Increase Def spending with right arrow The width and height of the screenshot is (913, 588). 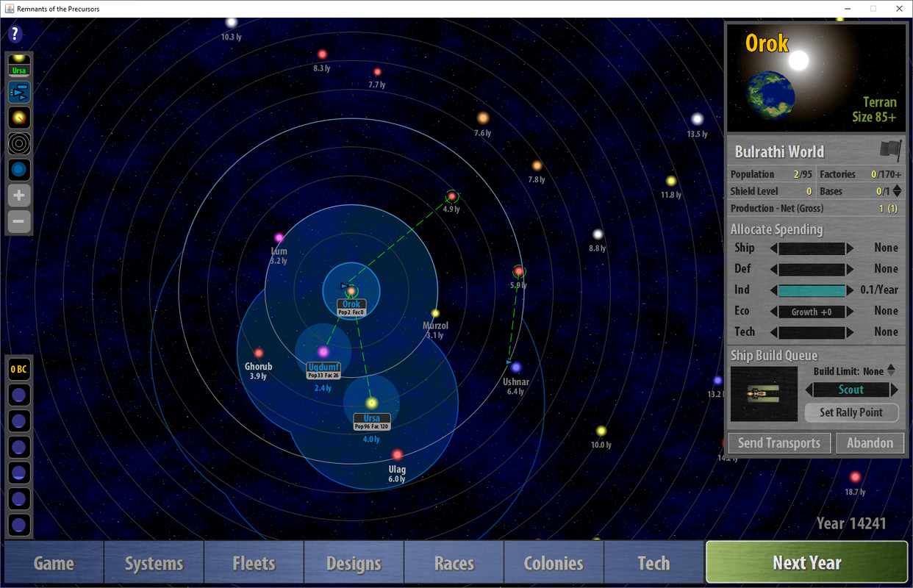850,270
